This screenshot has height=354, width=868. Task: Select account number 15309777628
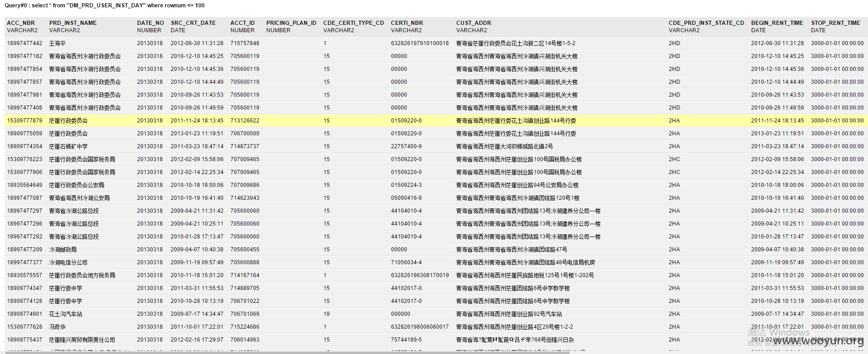point(24,327)
